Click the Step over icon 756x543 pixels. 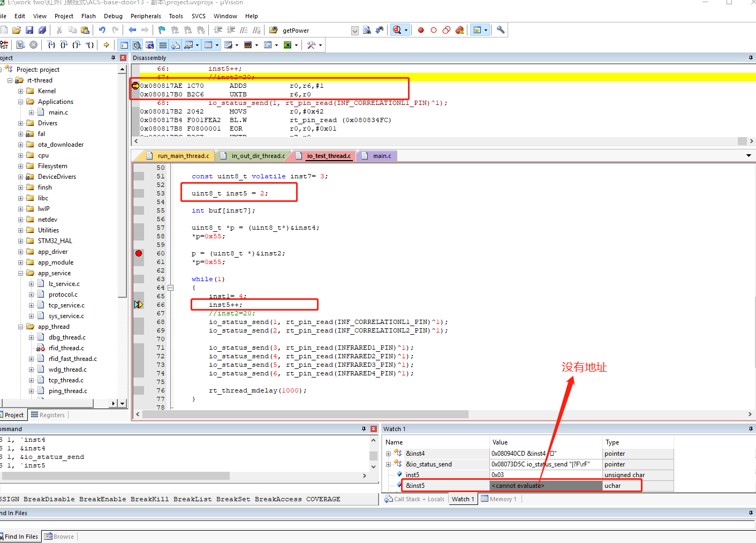[64, 45]
